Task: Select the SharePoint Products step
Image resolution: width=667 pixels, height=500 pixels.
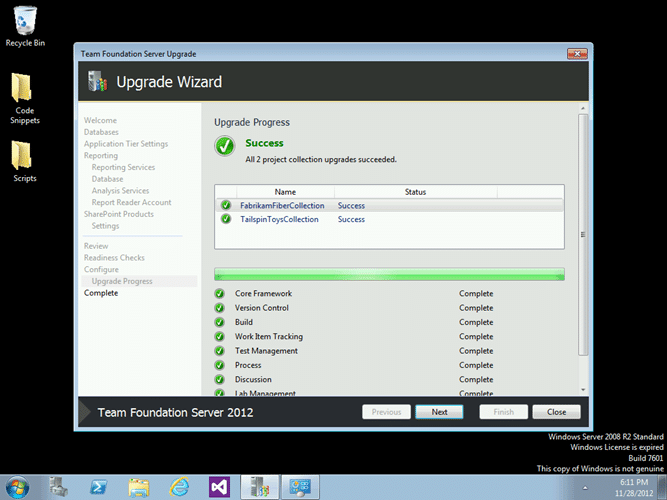Action: [x=119, y=214]
